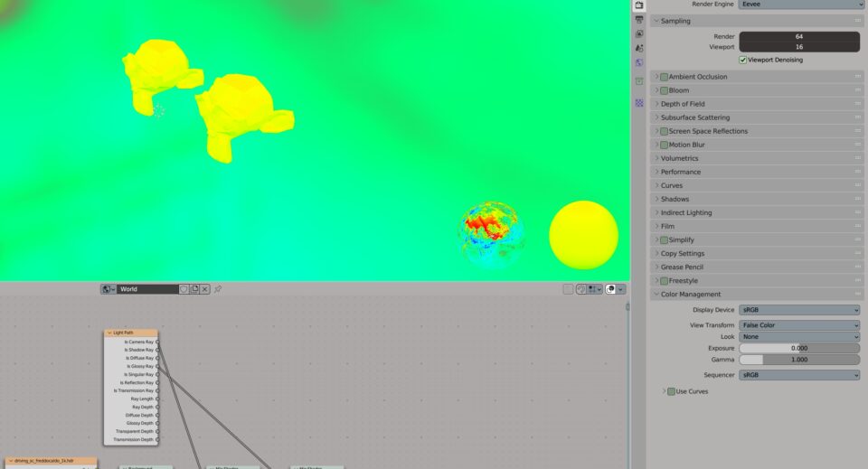Click the Render samples field
The width and height of the screenshot is (868, 469).
pos(799,36)
